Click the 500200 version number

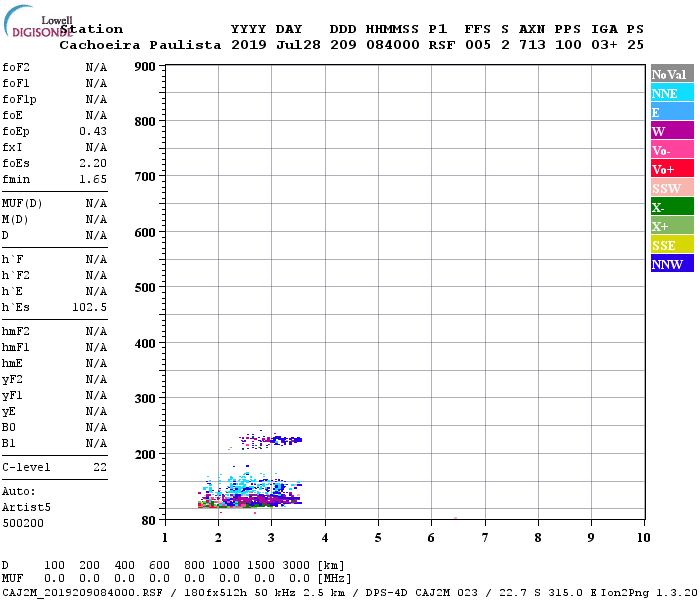tap(23, 523)
